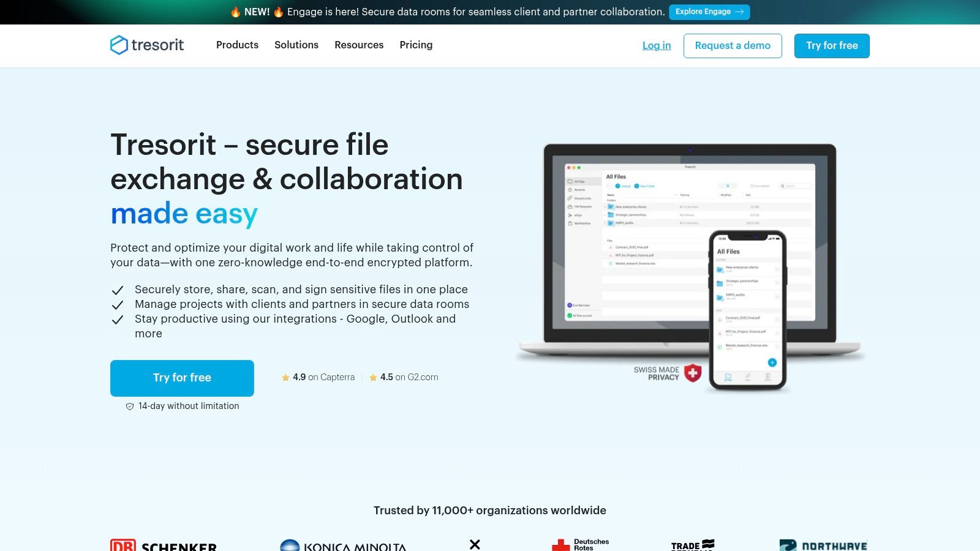Click 'All Files' heading in laptop mockup

616,176
